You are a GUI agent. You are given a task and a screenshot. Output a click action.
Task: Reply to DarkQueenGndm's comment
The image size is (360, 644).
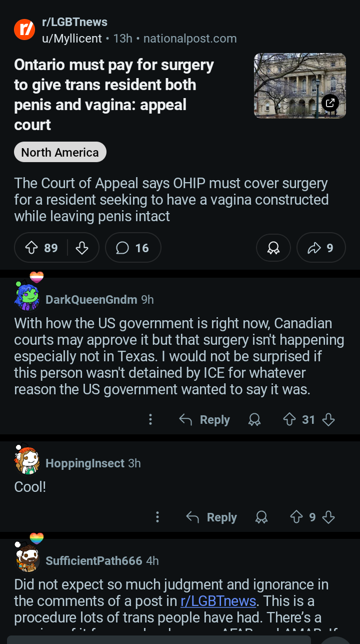[204, 420]
